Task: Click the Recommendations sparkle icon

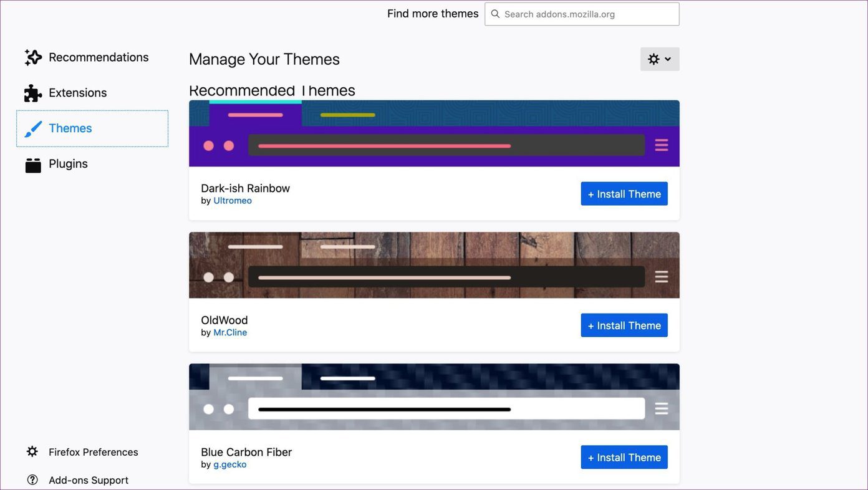Action: tap(33, 57)
